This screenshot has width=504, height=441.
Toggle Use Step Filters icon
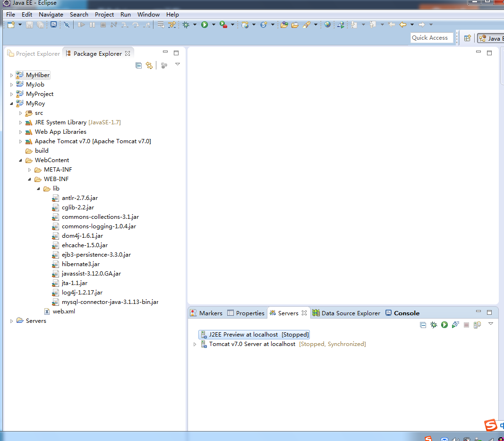pos(172,25)
